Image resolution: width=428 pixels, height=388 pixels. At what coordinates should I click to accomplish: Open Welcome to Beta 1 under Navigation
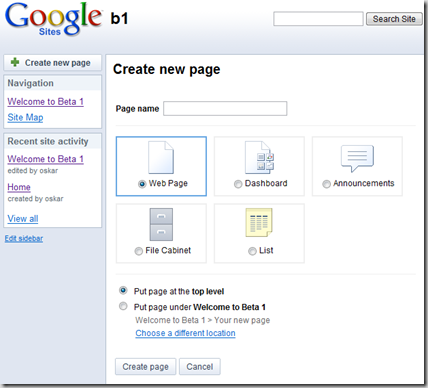45,102
